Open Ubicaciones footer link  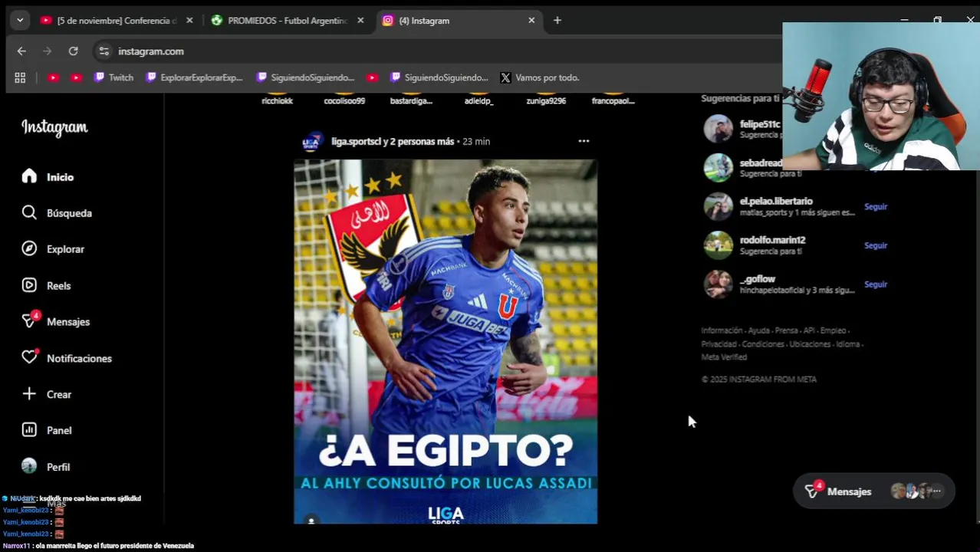pyautogui.click(x=810, y=344)
